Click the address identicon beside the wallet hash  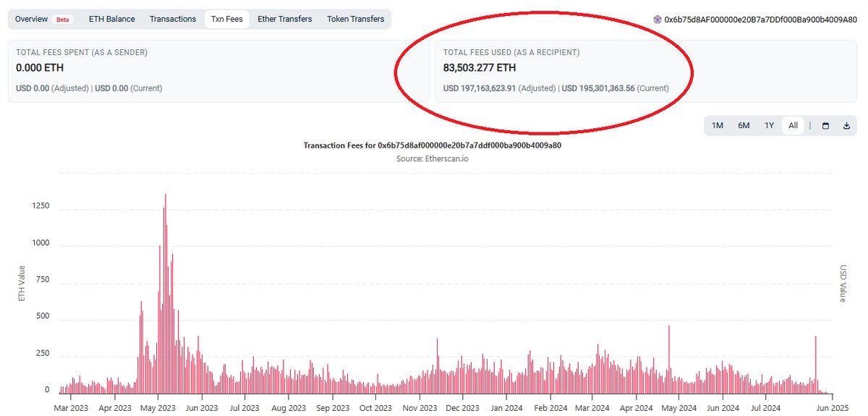point(658,20)
